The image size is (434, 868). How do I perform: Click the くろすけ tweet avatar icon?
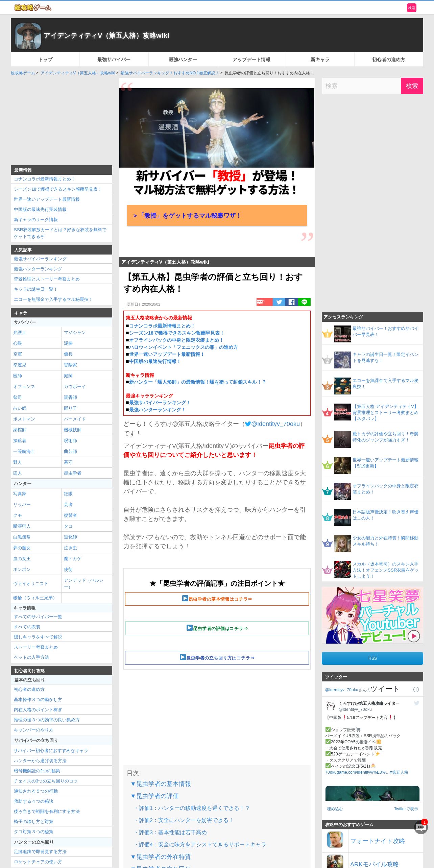coord(331,706)
